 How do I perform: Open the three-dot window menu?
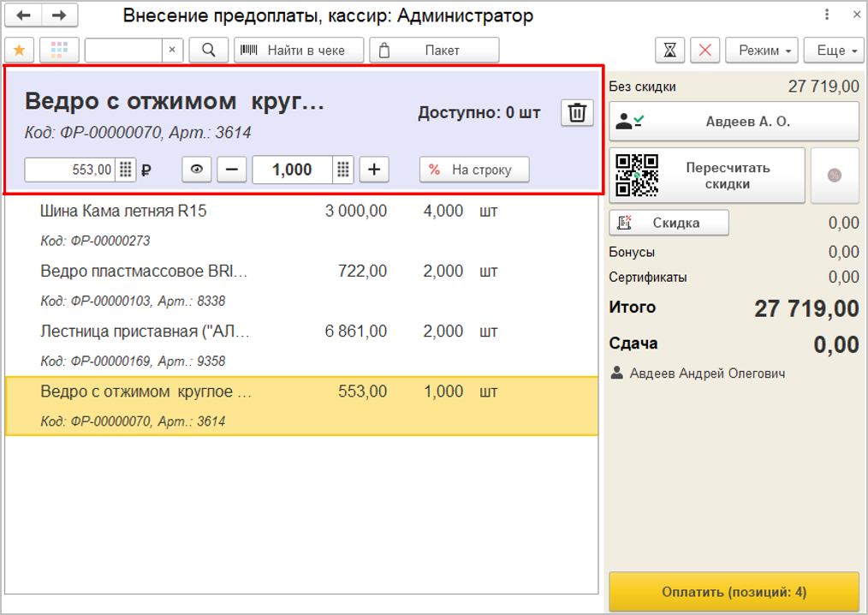pos(826,15)
